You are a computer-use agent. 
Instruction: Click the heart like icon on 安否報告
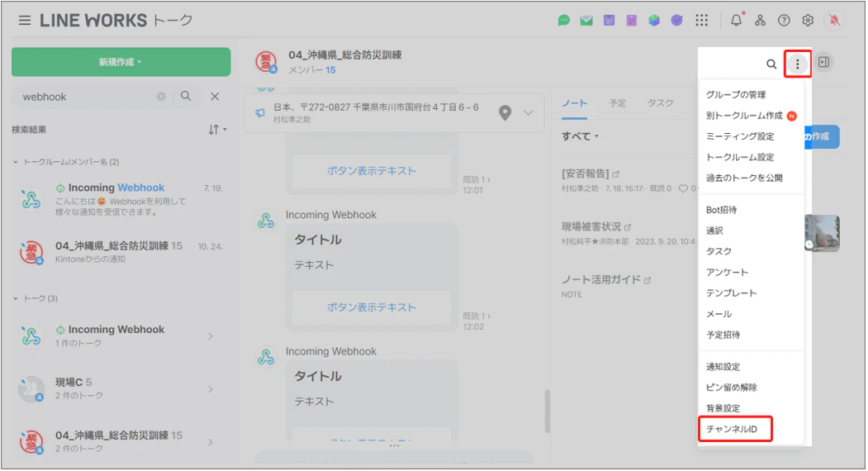[x=683, y=188]
